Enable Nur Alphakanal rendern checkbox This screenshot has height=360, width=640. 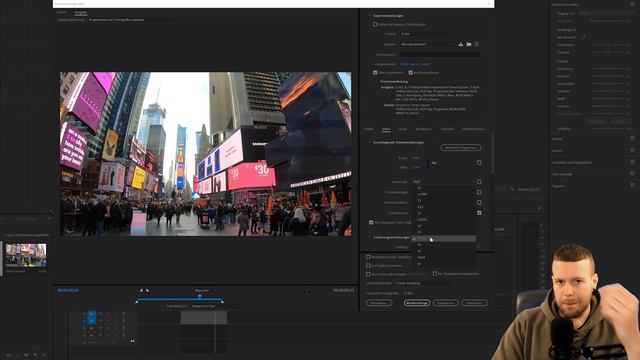[435, 274]
